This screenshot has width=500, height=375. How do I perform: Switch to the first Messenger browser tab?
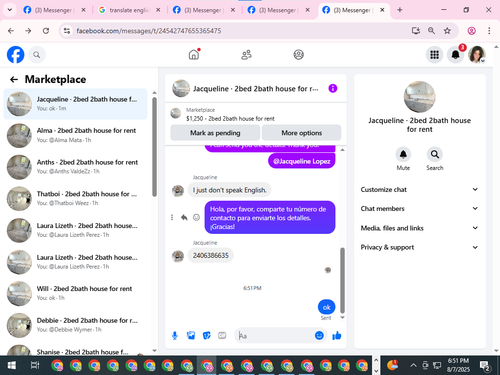[54, 10]
